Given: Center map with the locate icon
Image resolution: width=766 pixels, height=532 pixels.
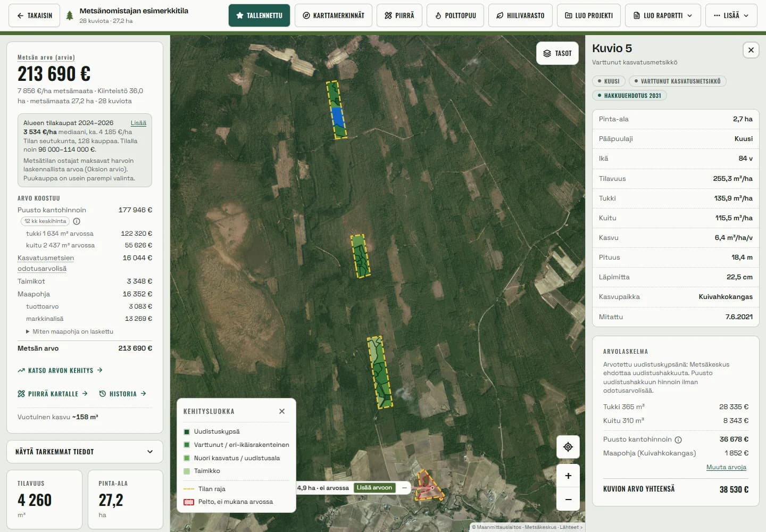Looking at the screenshot, I should [568, 447].
